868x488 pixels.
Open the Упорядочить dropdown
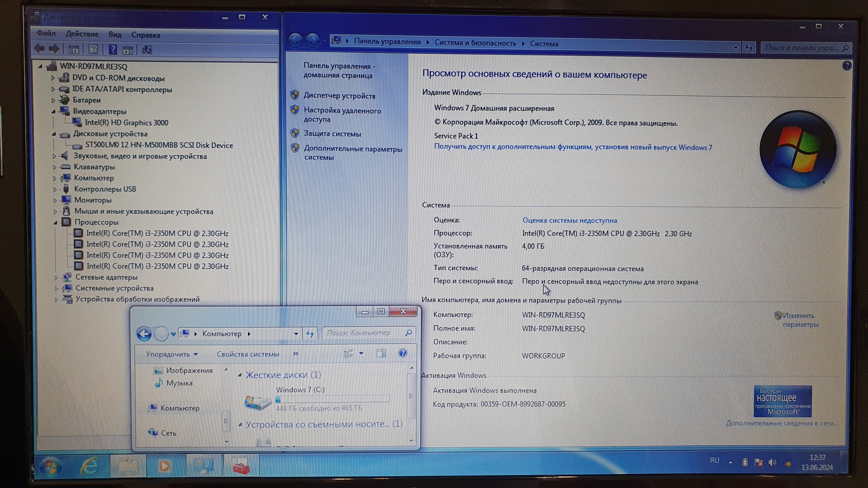point(171,354)
